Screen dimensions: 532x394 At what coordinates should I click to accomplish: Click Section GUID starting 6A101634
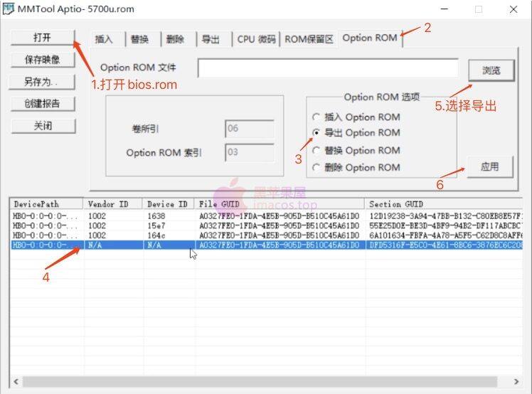point(445,235)
